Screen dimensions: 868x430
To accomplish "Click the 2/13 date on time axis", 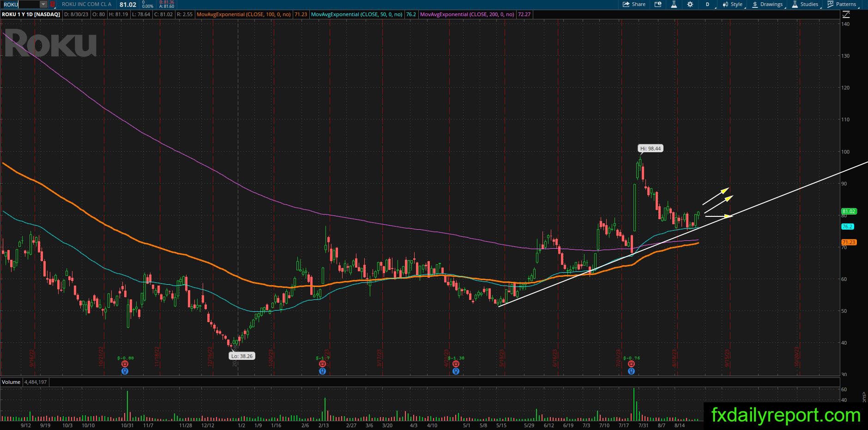I will pos(324,425).
